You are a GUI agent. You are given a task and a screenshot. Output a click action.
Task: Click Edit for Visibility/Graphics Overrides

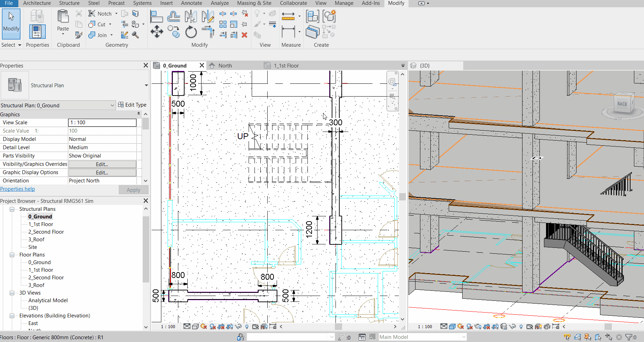[102, 164]
